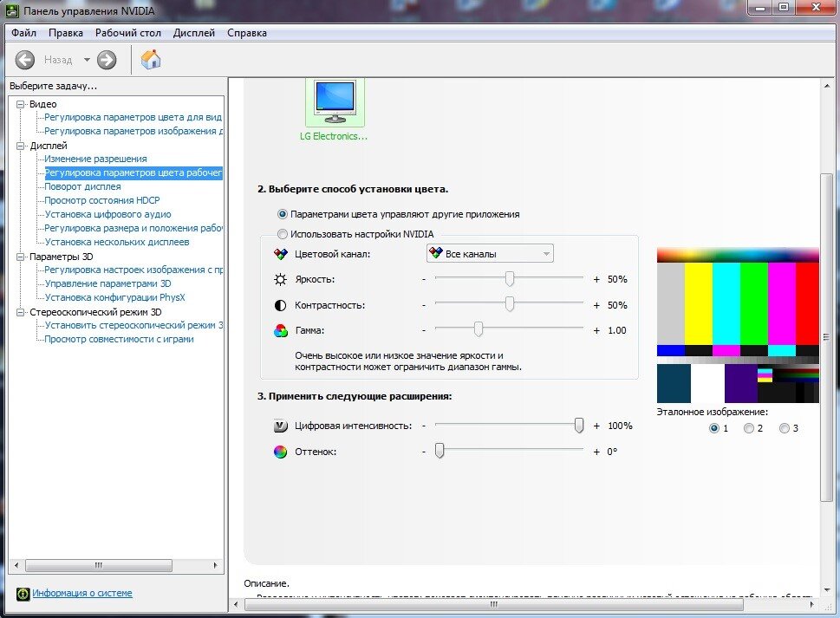Open the Правка menu
This screenshot has width=840, height=618.
click(65, 33)
